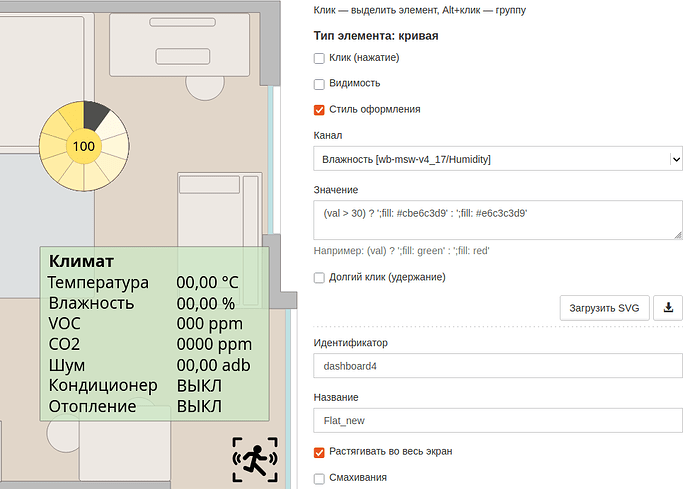690x489 pixels.
Task: Click the Кондиционер status ВЫКЛ
Action: click(199, 386)
